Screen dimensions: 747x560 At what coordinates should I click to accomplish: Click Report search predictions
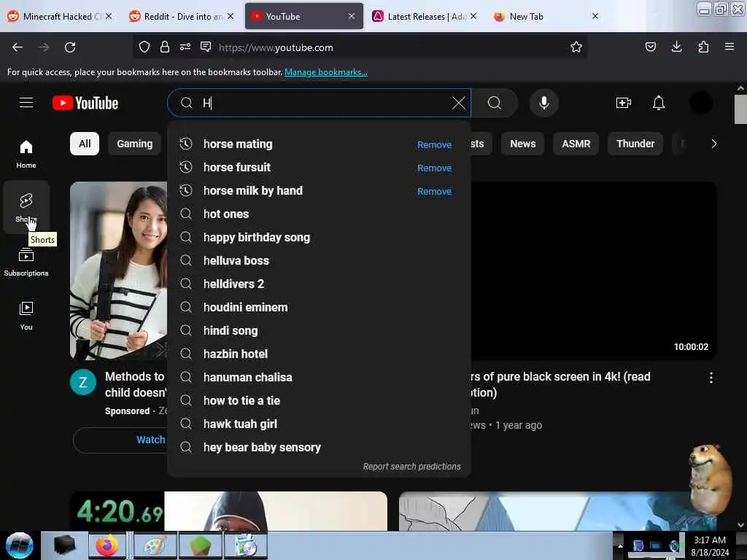point(411,466)
